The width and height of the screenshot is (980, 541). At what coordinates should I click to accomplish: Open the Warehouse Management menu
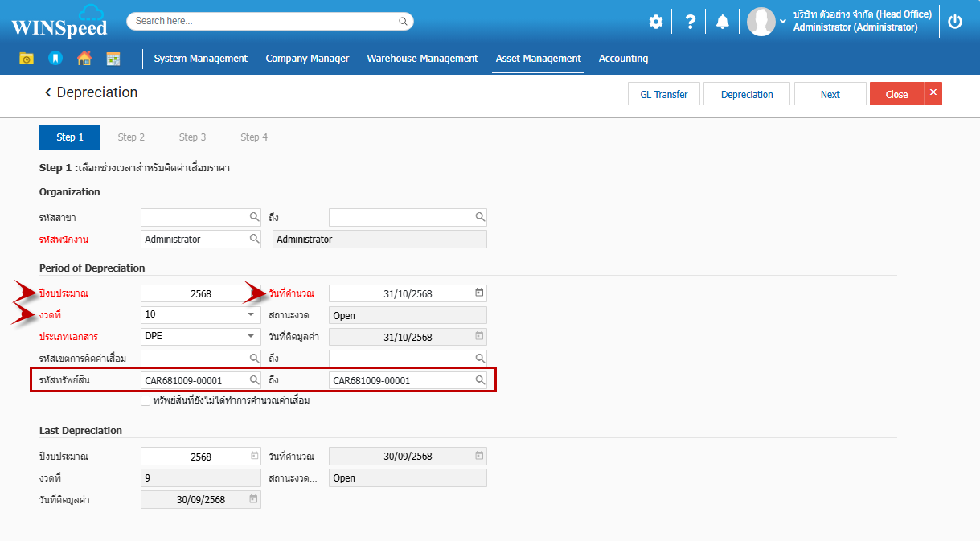point(422,59)
